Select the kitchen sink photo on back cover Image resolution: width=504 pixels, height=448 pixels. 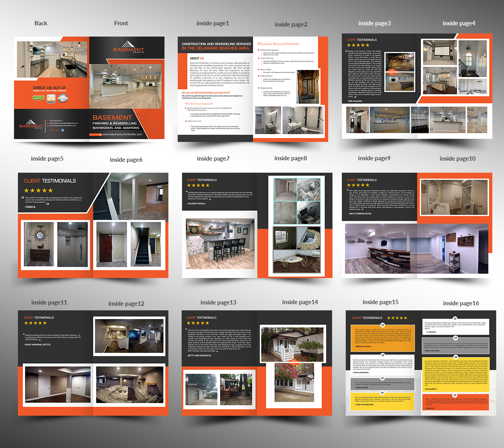[x=52, y=60]
